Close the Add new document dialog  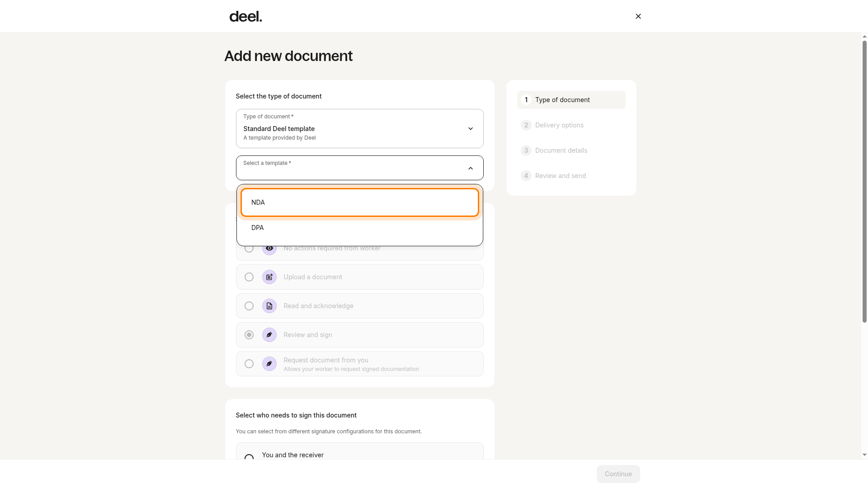[638, 16]
